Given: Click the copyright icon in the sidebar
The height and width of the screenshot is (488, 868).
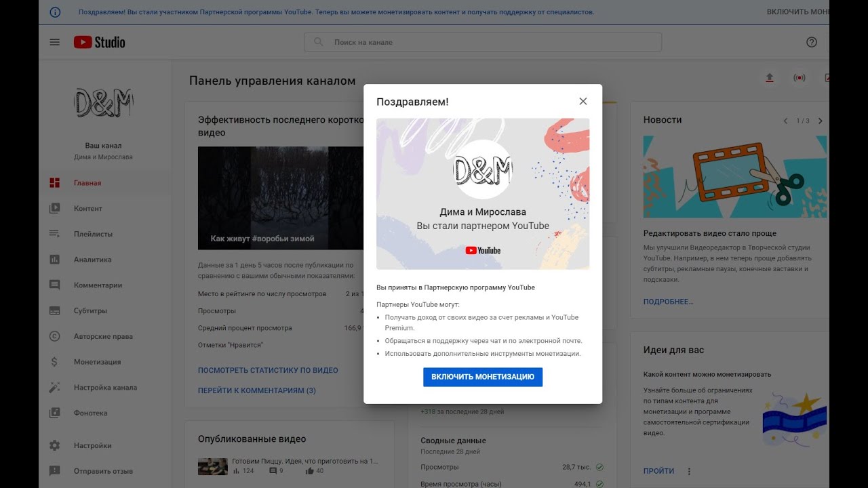Looking at the screenshot, I should pos(55,336).
